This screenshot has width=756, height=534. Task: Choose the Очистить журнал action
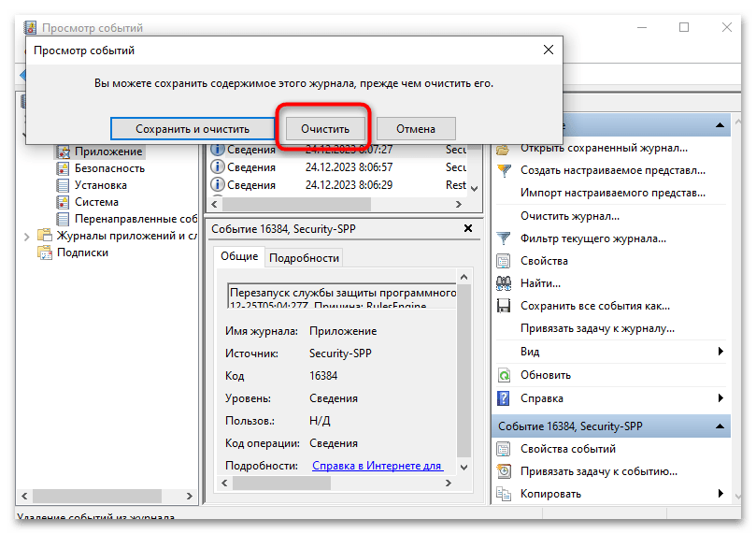(x=570, y=216)
